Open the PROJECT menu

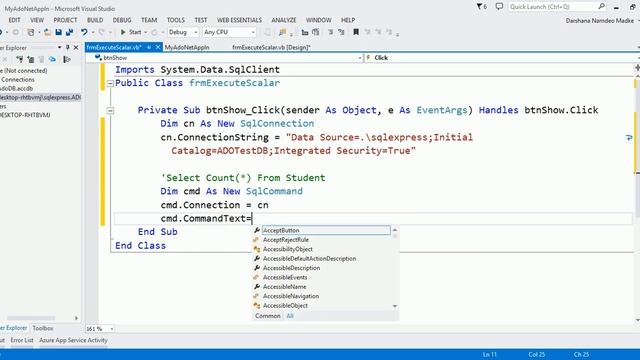tap(65, 20)
